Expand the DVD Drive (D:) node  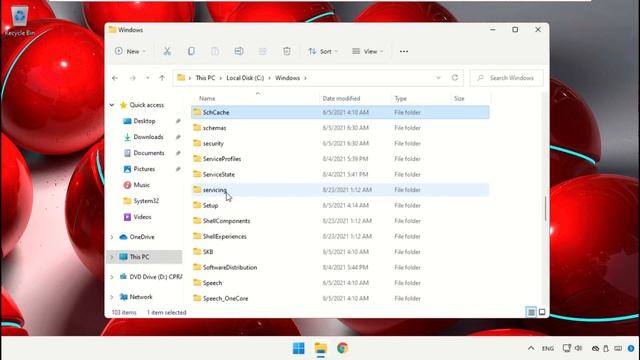[112, 277]
